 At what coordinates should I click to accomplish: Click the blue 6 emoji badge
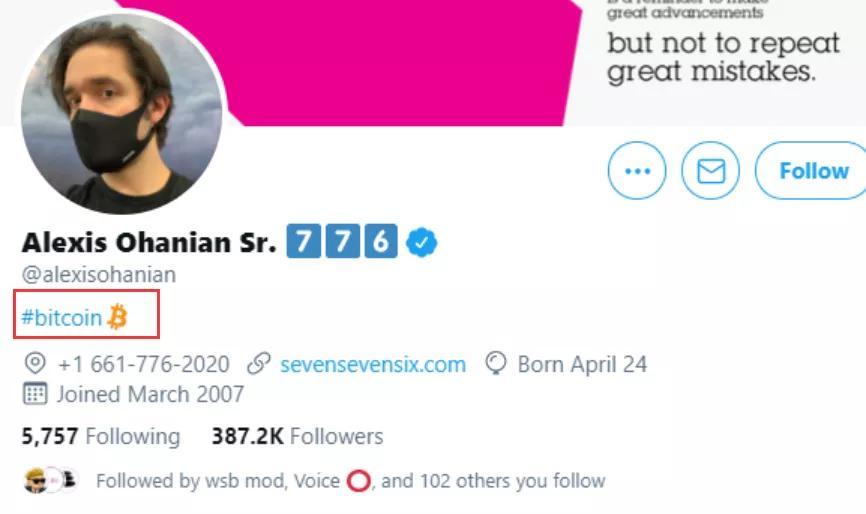point(380,242)
